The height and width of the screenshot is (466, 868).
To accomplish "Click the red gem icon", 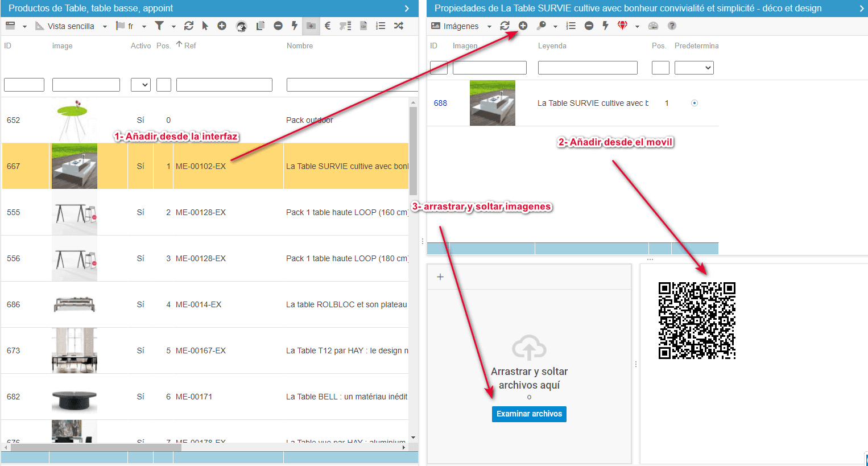I will click(622, 26).
